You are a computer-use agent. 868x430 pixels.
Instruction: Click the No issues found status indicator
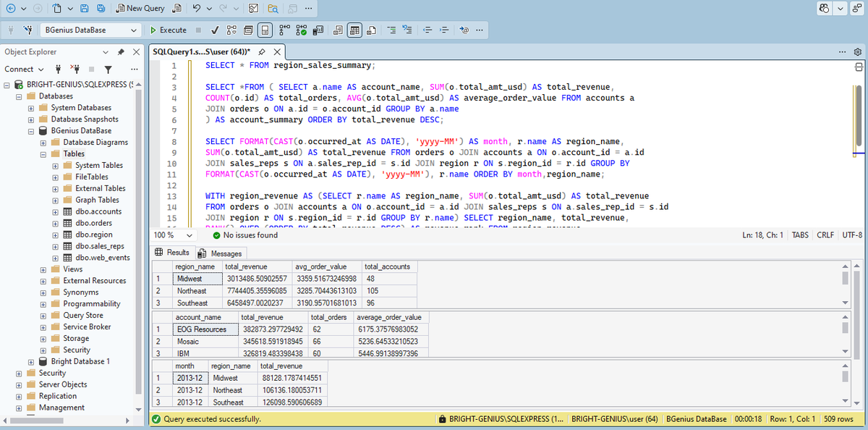point(246,235)
